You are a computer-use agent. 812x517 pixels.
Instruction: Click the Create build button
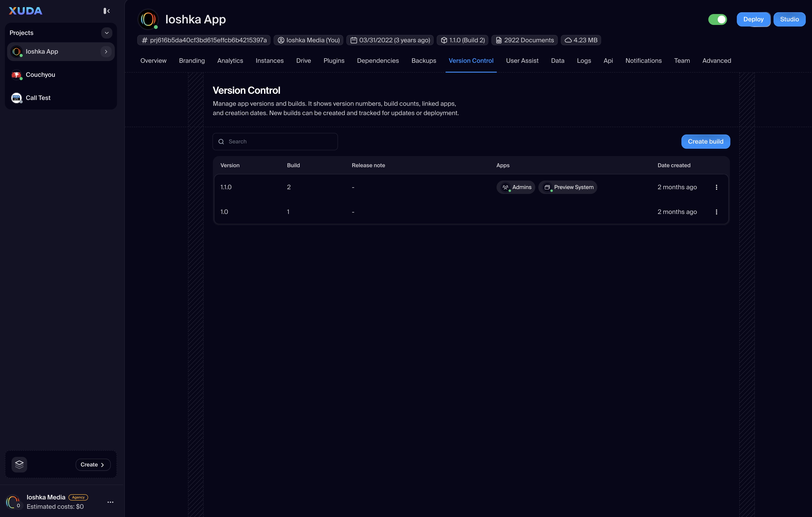[x=705, y=142]
